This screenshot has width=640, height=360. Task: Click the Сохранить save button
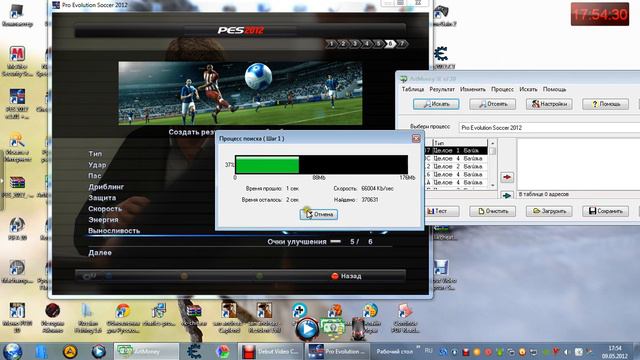click(605, 211)
